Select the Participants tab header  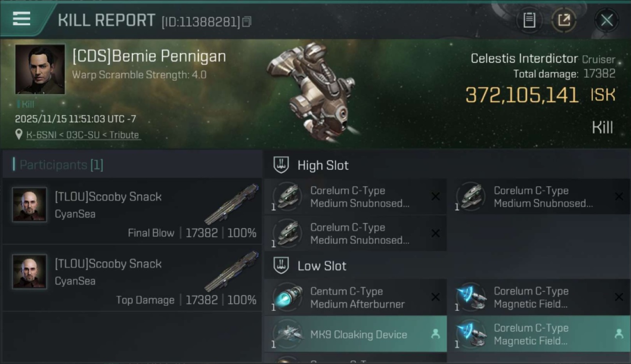coord(61,165)
